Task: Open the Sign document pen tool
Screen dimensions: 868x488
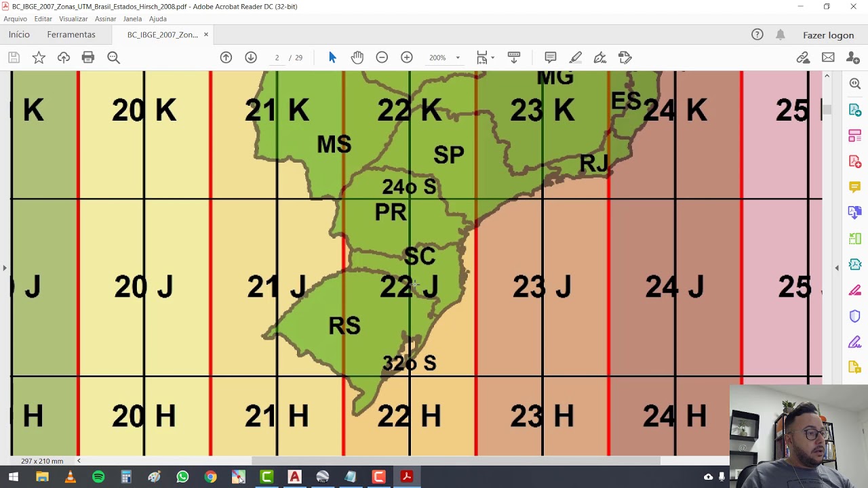Action: [600, 58]
